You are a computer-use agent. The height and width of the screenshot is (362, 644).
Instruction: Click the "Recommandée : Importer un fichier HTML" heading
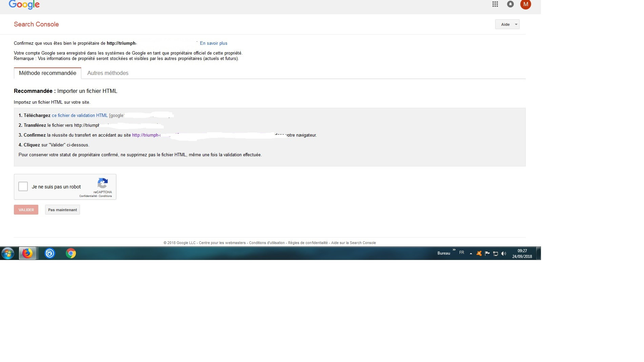(x=65, y=91)
